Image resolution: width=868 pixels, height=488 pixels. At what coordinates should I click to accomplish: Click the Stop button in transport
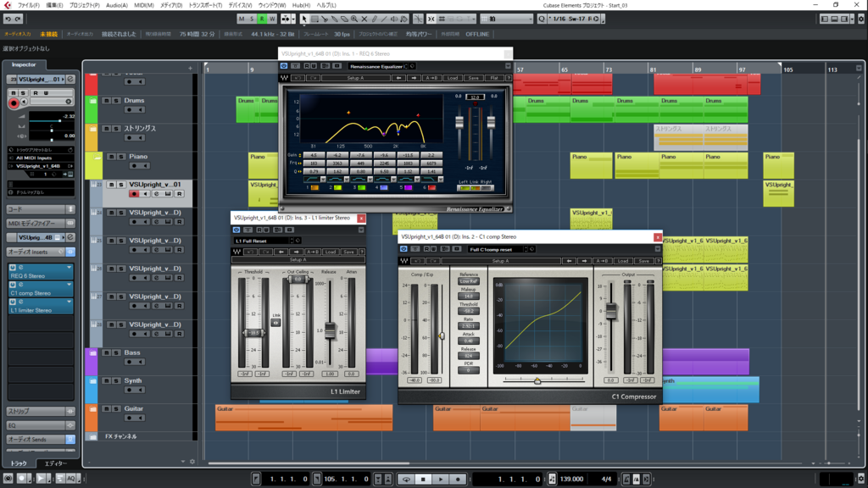point(424,480)
